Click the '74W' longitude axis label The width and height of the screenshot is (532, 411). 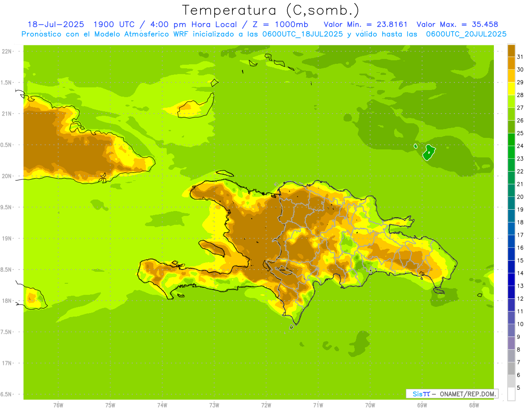pyautogui.click(x=162, y=405)
